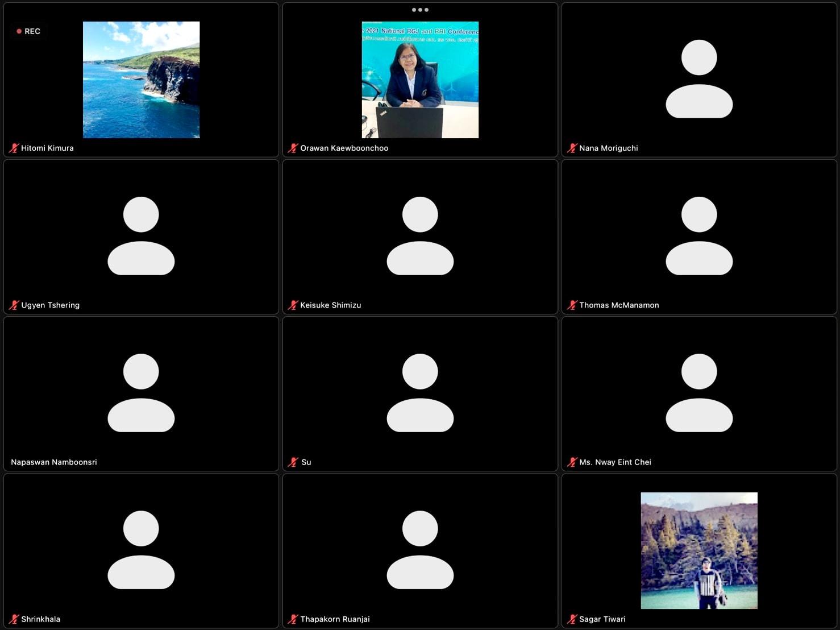Click Thapakorn Ruanjai's muted mic icon
The height and width of the screenshot is (630, 840).
tap(293, 619)
